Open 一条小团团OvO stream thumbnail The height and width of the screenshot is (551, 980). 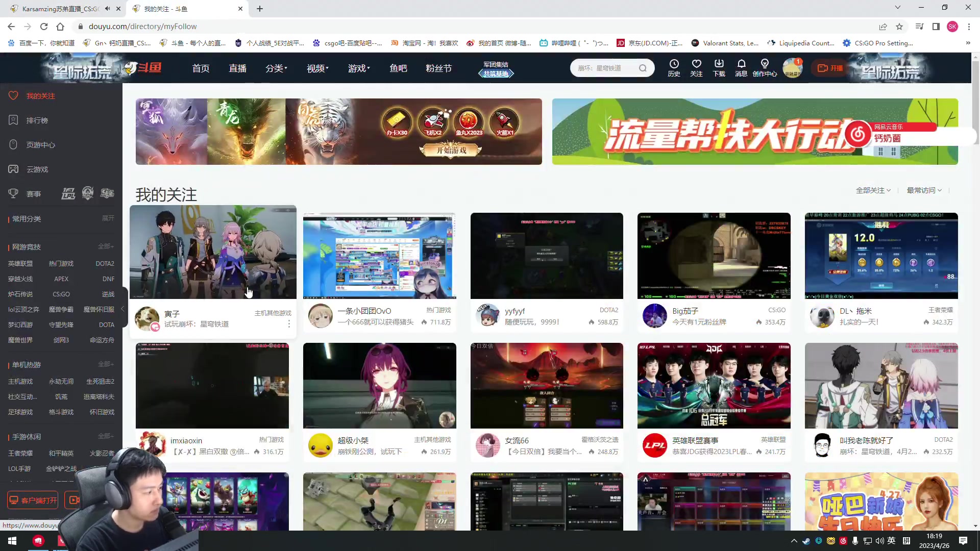tap(379, 256)
